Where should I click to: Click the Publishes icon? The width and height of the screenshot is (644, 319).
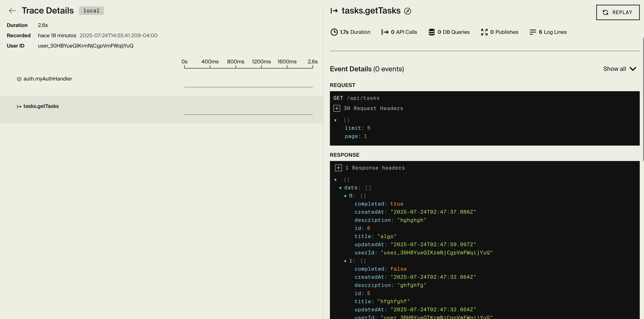(484, 32)
